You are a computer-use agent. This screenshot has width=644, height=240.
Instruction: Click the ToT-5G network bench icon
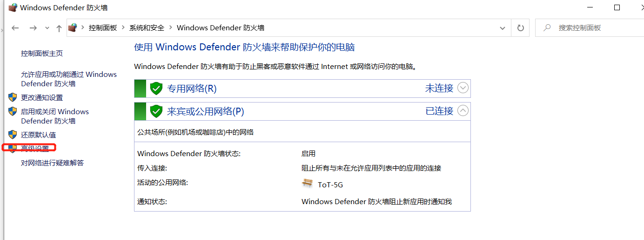(x=307, y=184)
